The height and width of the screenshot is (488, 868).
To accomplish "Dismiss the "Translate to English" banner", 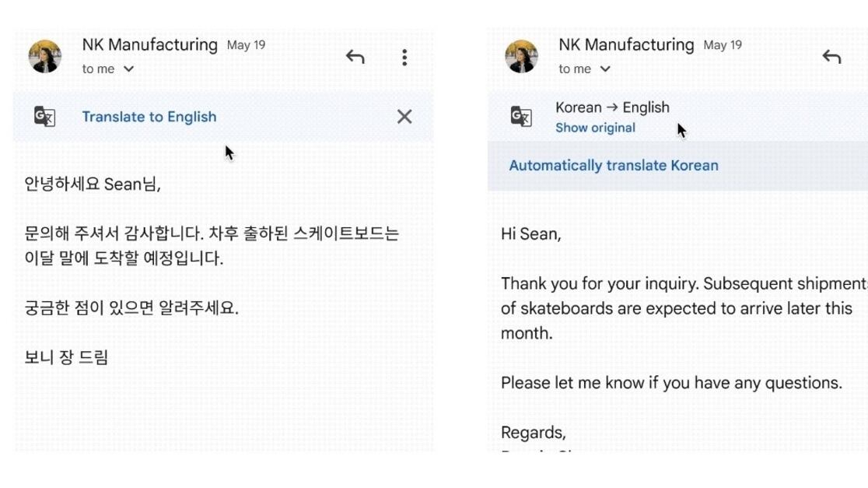I will pyautogui.click(x=404, y=117).
